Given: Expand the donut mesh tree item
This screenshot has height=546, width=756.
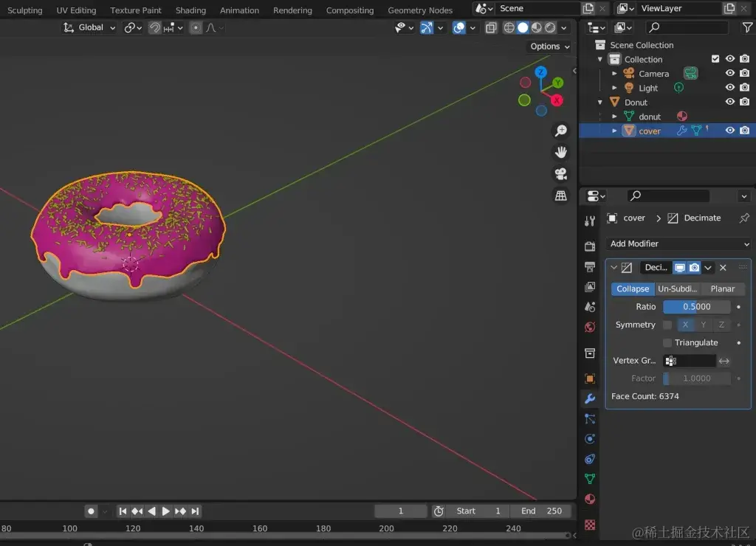Looking at the screenshot, I should [614, 117].
